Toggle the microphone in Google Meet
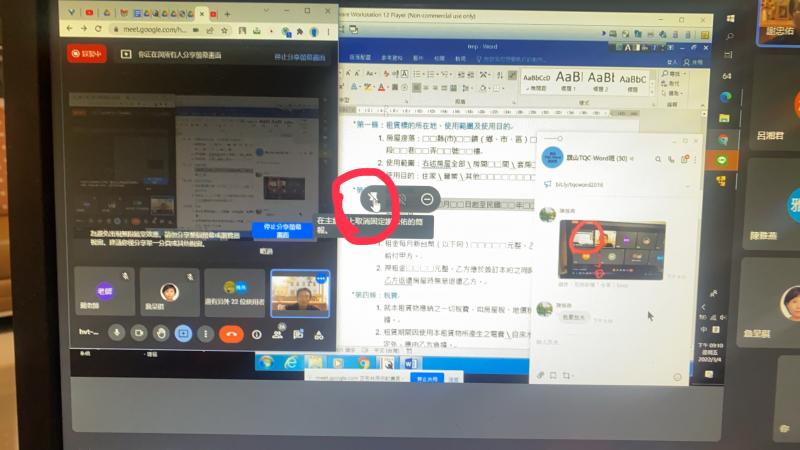 pos(116,333)
